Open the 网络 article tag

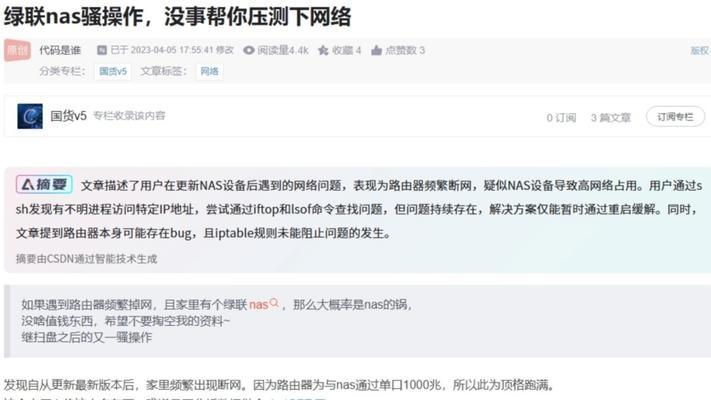coord(209,71)
